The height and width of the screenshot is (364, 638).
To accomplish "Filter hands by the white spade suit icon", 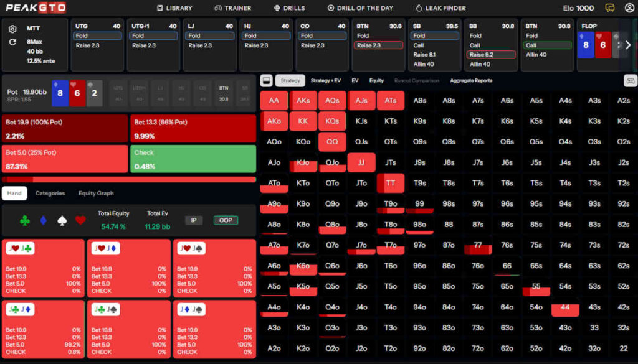I will point(62,220).
